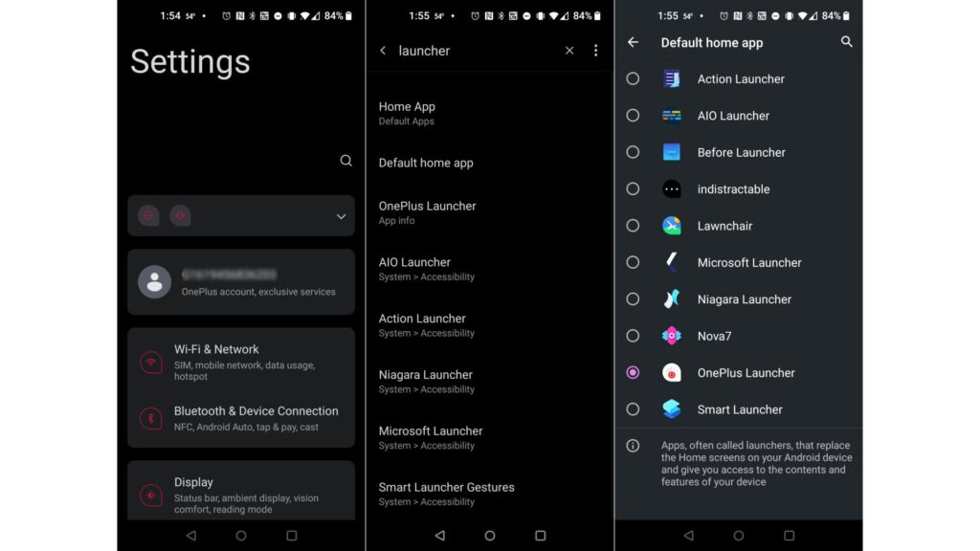The image size is (980, 551).
Task: Select OnePlus Launcher radio button
Action: tap(633, 373)
